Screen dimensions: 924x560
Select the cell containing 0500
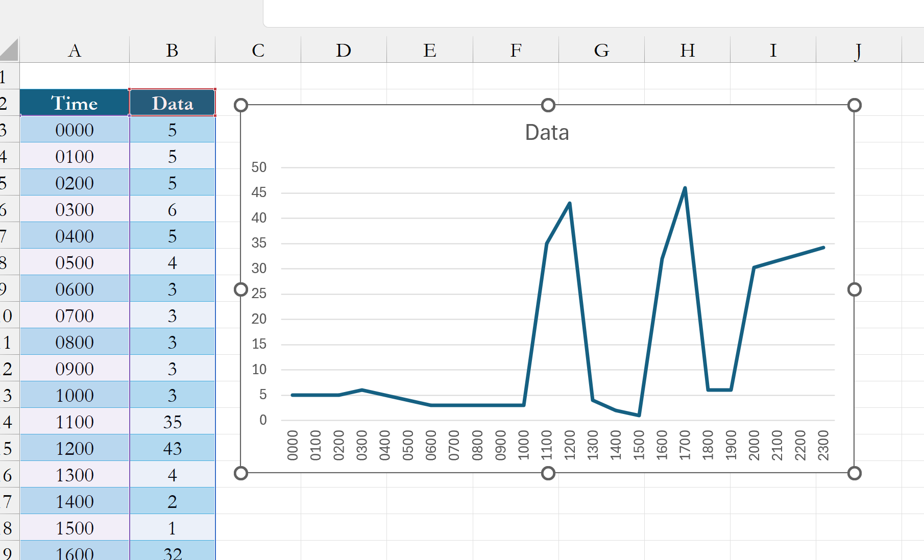tap(75, 262)
